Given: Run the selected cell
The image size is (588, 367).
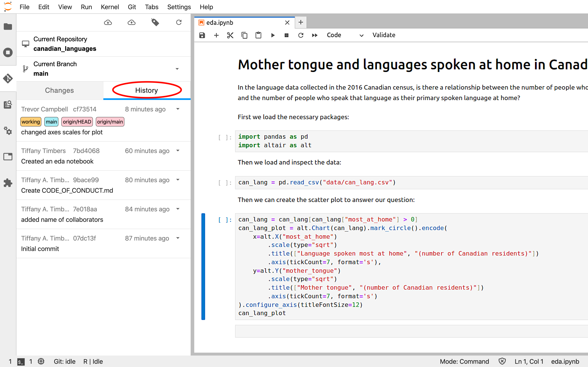Looking at the screenshot, I should (273, 35).
